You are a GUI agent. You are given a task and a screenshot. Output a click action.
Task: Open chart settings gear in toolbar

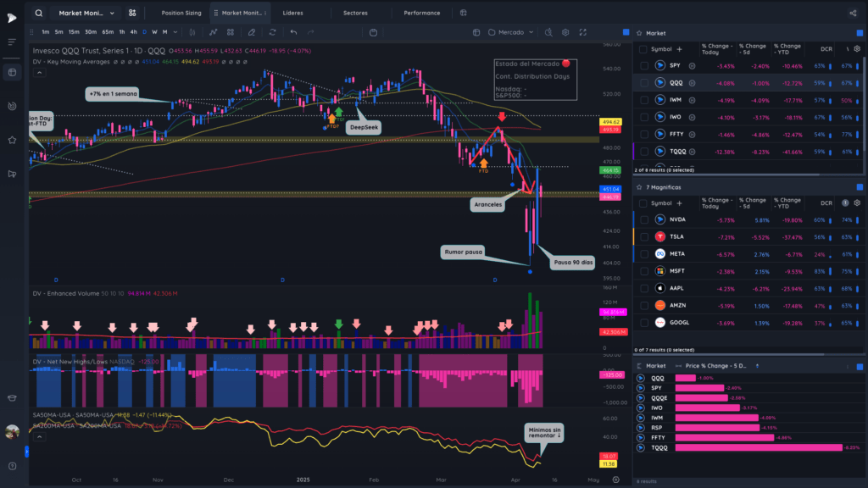(565, 32)
